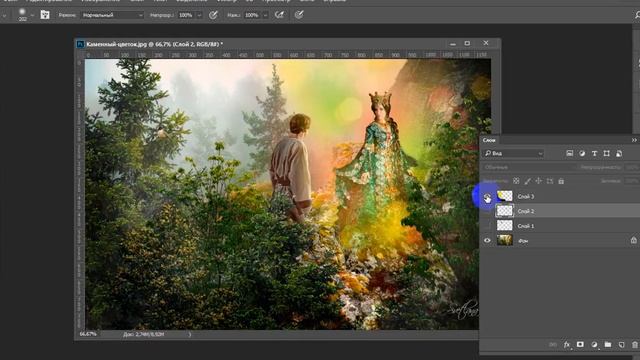Viewport: 640px width, 360px height.
Task: Switch to the Слои panel tab
Action: tap(489, 140)
